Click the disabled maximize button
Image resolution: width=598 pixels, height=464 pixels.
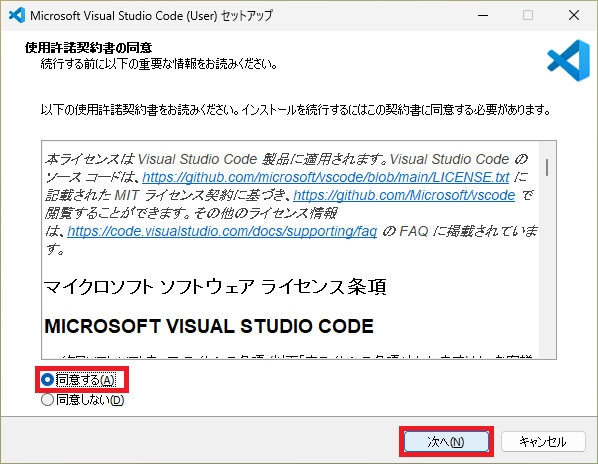[528, 15]
